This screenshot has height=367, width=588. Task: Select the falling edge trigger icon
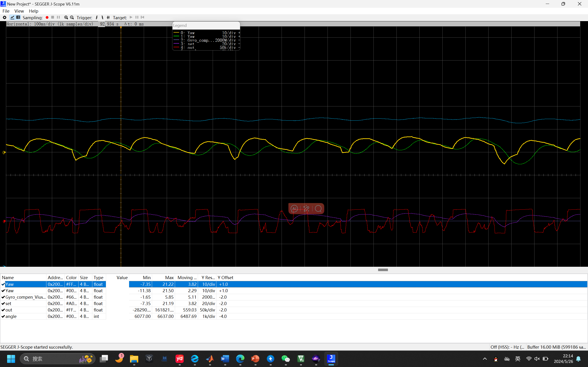pyautogui.click(x=102, y=17)
